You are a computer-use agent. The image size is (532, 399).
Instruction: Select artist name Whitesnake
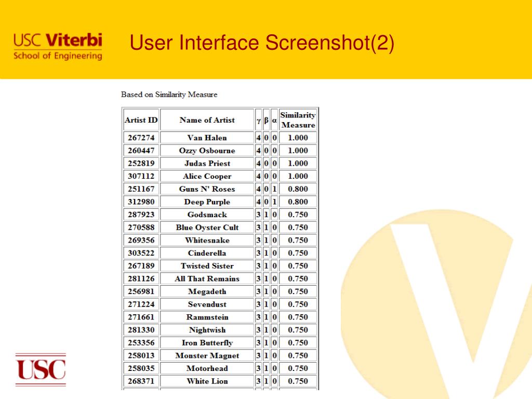coord(207,240)
